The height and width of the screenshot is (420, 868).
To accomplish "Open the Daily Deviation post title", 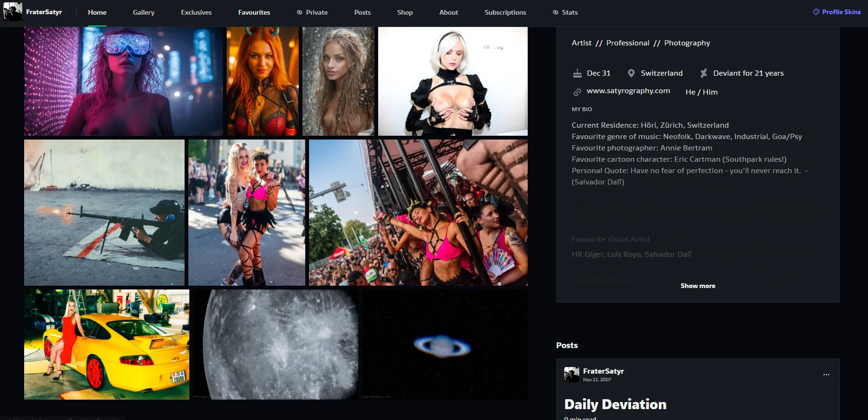I will pyautogui.click(x=615, y=404).
